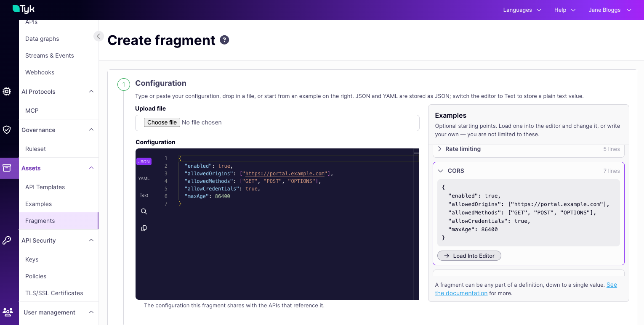Open the chip icon rail section
The width and height of the screenshot is (644, 325).
pos(7,91)
